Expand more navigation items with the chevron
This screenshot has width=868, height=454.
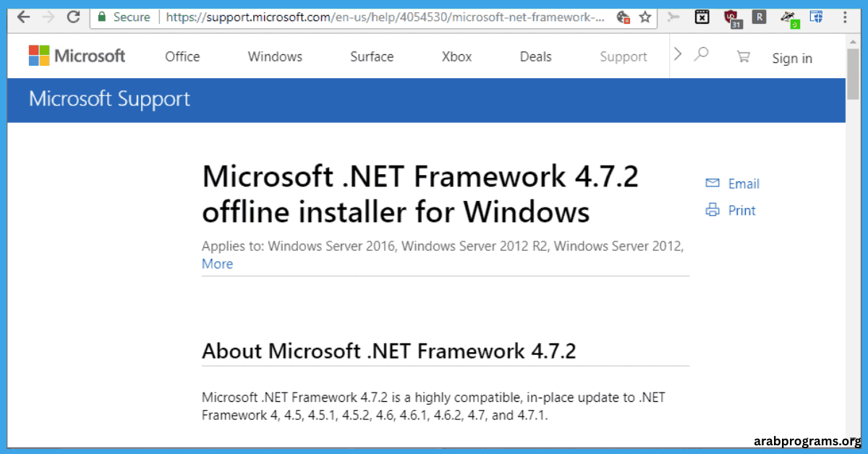(x=678, y=54)
